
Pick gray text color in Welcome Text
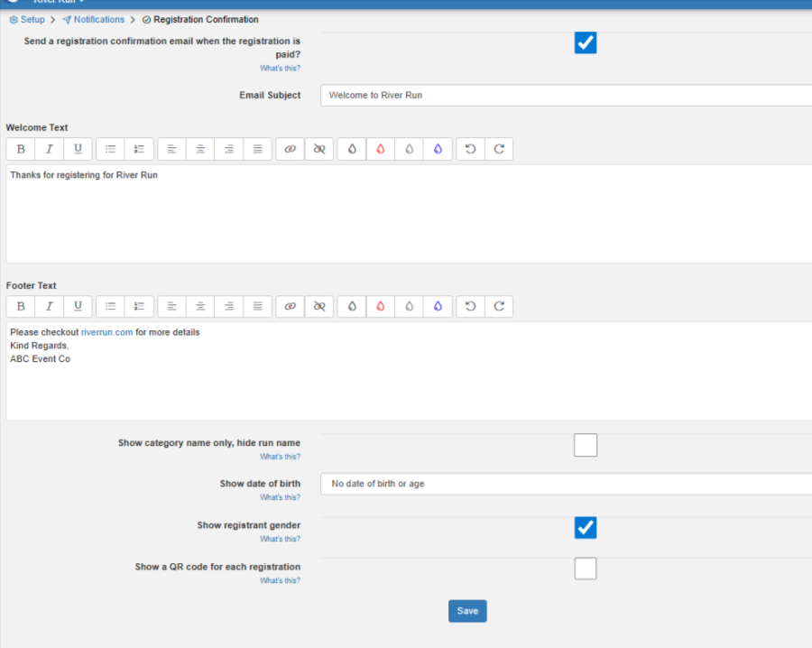409,149
